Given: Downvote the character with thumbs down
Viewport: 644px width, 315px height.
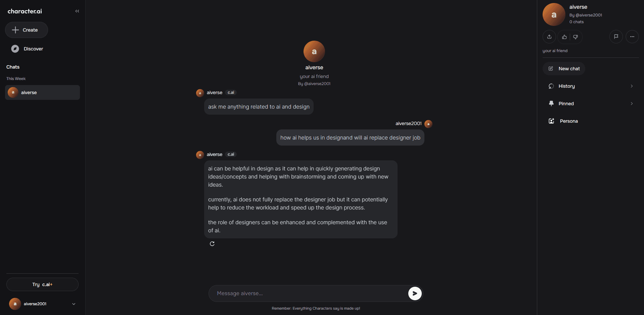Looking at the screenshot, I should pos(575,37).
